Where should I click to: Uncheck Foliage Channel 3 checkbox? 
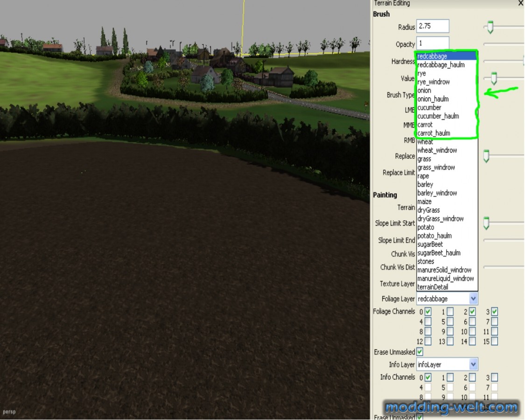coord(495,311)
